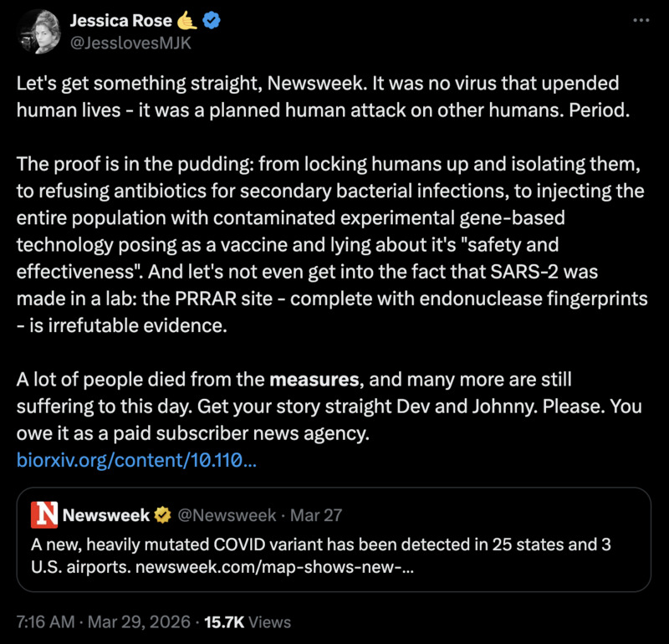Open the @JesslovesMJK handle
This screenshot has height=644, width=669.
click(x=130, y=43)
